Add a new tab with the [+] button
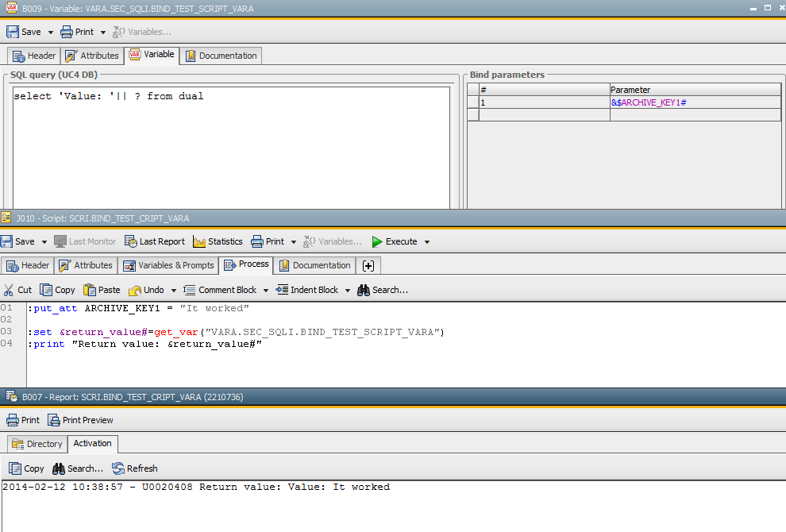 tap(368, 265)
